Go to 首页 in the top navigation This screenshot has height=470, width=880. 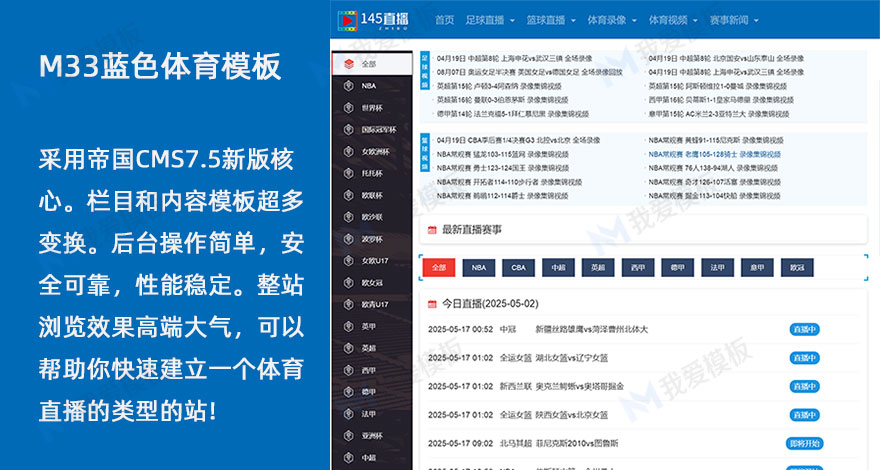coord(444,20)
